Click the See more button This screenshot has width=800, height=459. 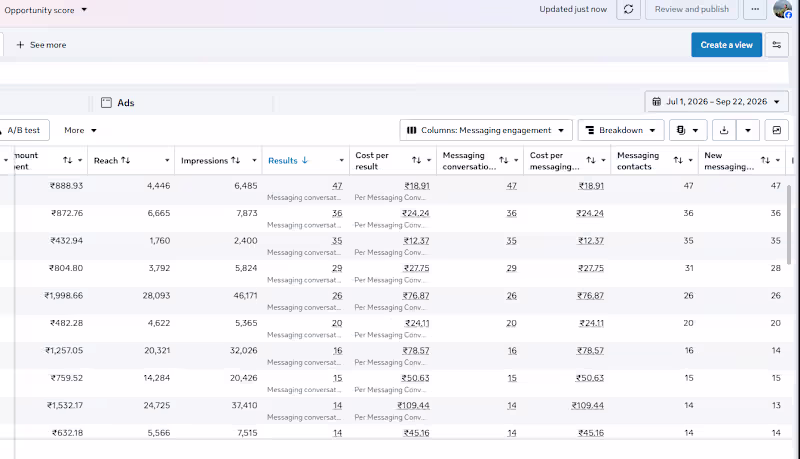pyautogui.click(x=41, y=45)
